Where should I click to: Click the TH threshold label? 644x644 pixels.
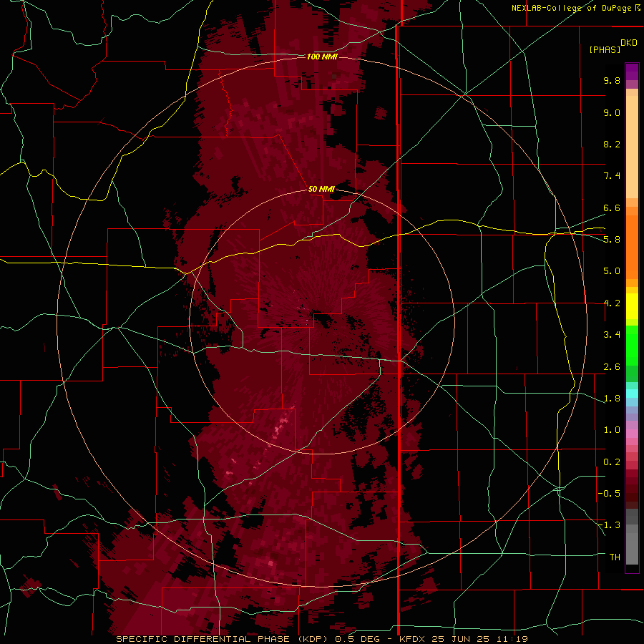coord(615,557)
